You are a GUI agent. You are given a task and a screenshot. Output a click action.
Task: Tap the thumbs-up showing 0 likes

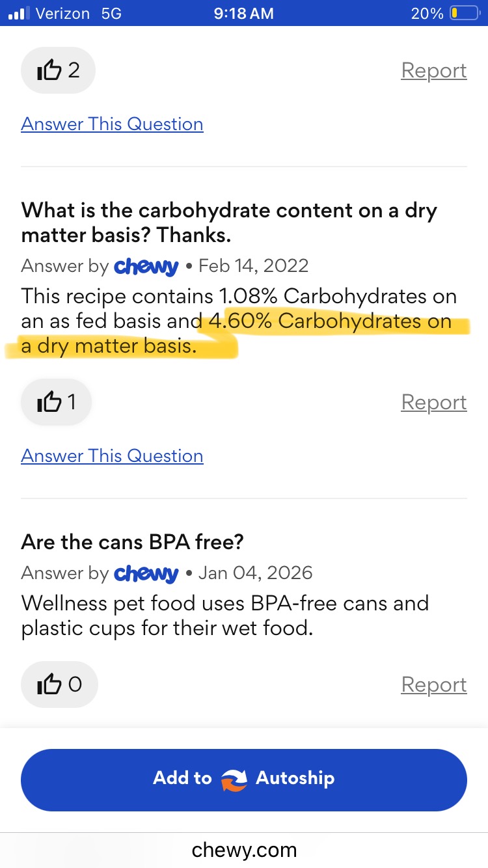[x=59, y=684]
